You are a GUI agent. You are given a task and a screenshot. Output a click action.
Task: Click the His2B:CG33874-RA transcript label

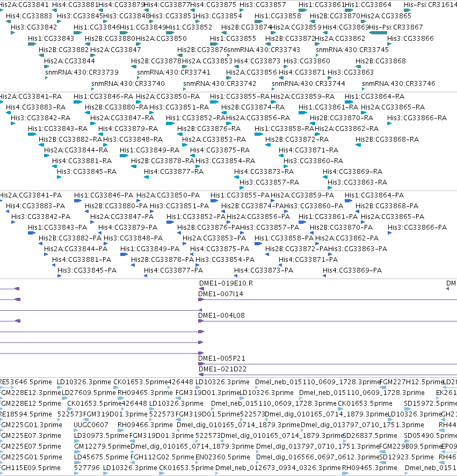253,107
